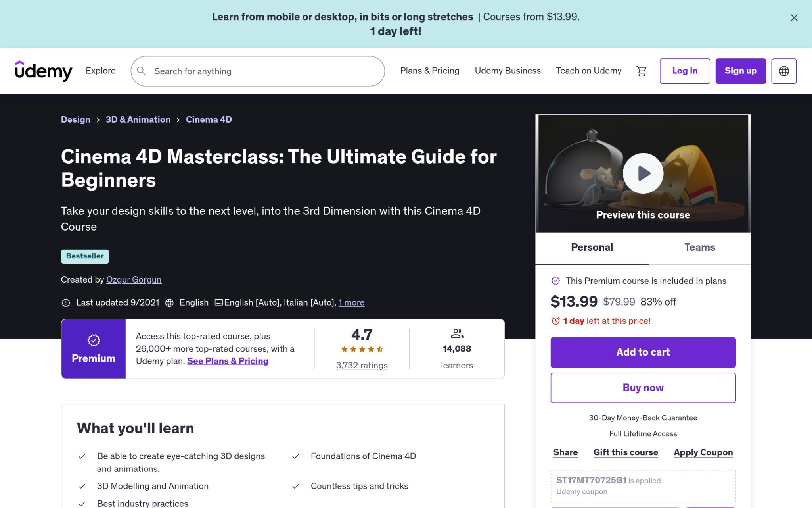812x508 pixels.
Task: Click the chevron after 3D & Animation breadcrumb
Action: (178, 120)
